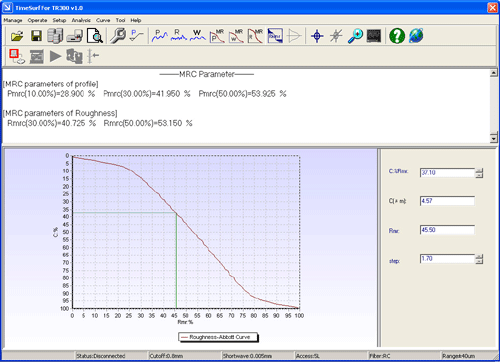Open print preview with magnifier page icon
This screenshot has width=500, height=362.
[94, 36]
